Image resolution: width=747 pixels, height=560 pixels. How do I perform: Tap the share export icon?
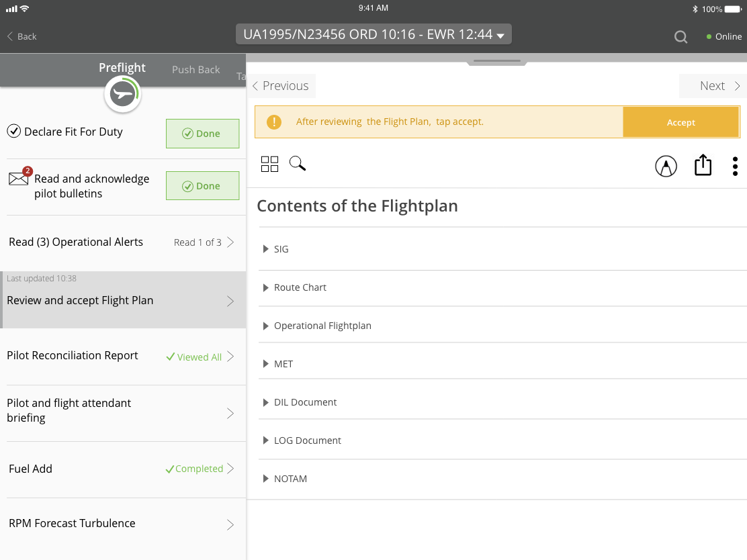tap(703, 165)
